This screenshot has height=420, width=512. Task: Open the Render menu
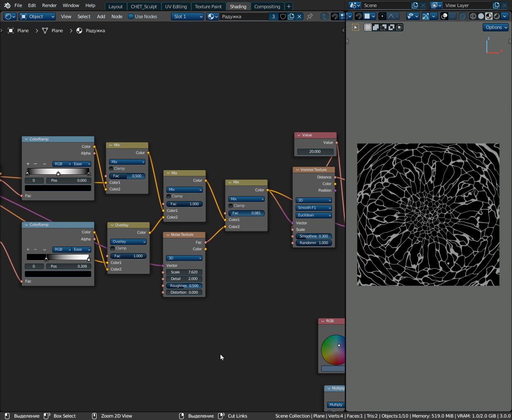[49, 5]
